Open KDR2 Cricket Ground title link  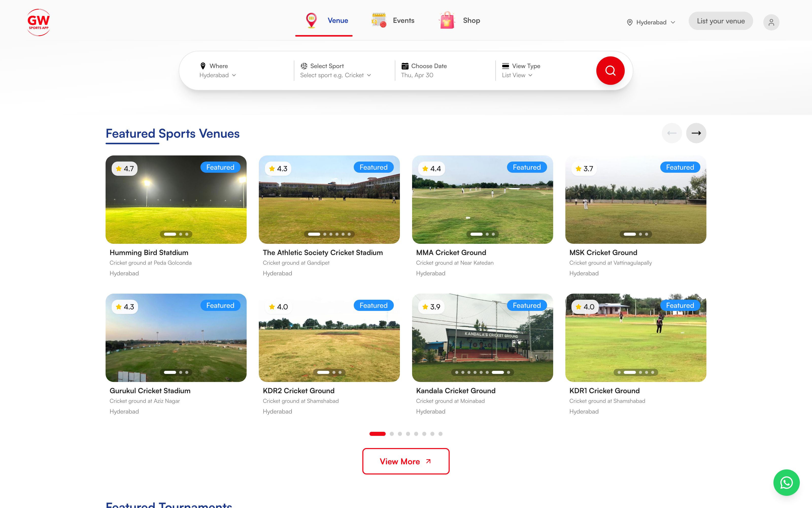(x=298, y=391)
